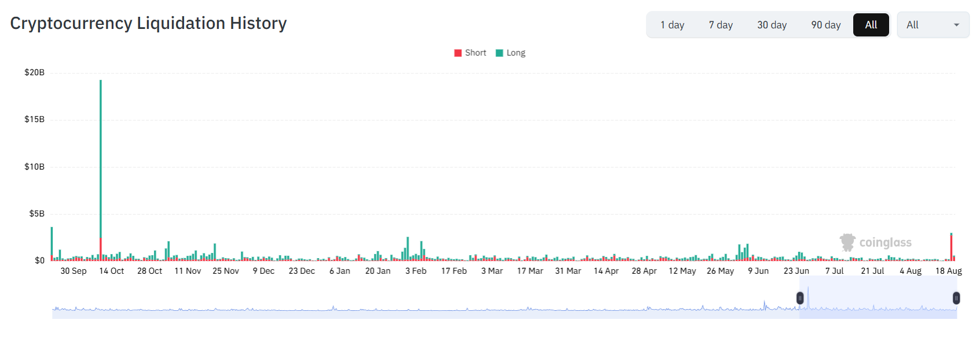Click the 6 Jan date label
The height and width of the screenshot is (349, 980).
(340, 271)
